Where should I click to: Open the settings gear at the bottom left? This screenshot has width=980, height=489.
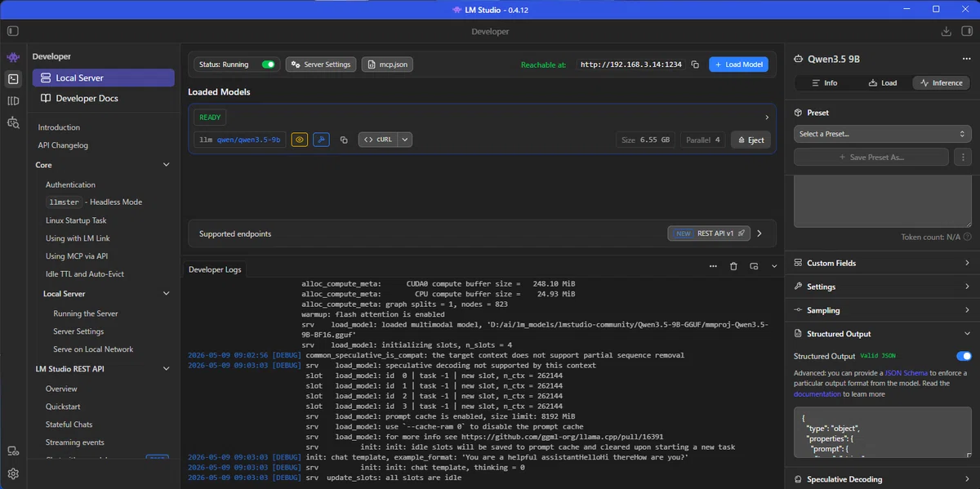pos(12,473)
